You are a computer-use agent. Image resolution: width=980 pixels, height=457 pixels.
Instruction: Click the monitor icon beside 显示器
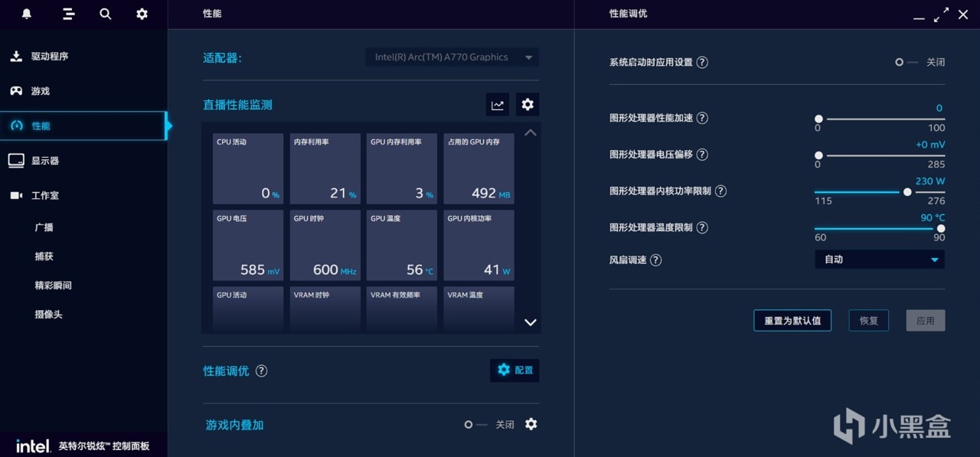16,161
